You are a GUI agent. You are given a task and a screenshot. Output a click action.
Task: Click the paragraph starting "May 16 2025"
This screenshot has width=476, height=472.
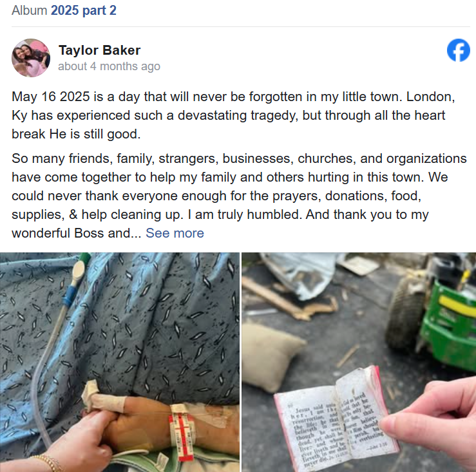(x=233, y=115)
